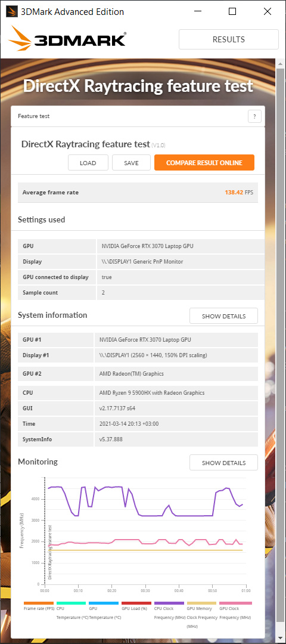Click the Display #1 2560 × 1440 entry
Screen dimensions: 286x644
153,355
